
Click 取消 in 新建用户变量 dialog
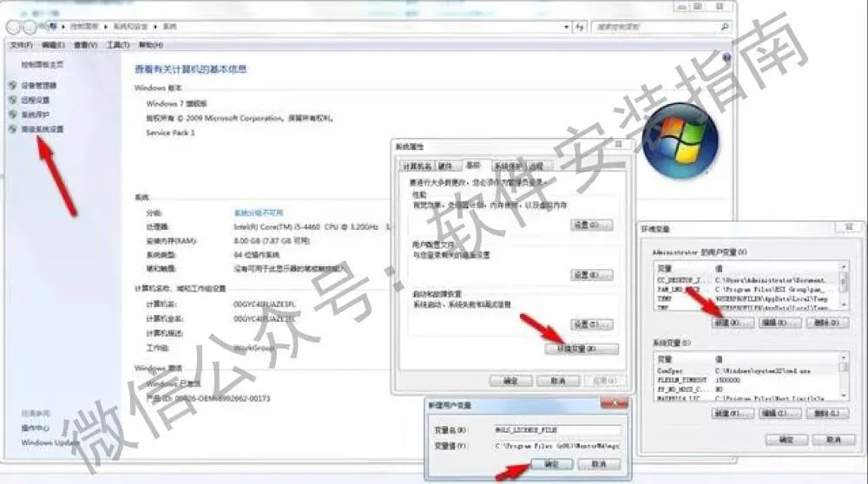point(599,464)
